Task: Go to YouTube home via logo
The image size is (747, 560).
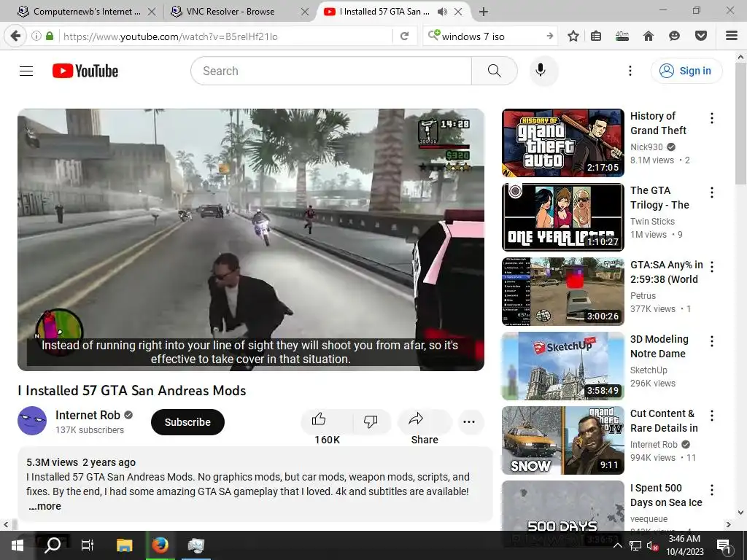Action: (x=85, y=71)
